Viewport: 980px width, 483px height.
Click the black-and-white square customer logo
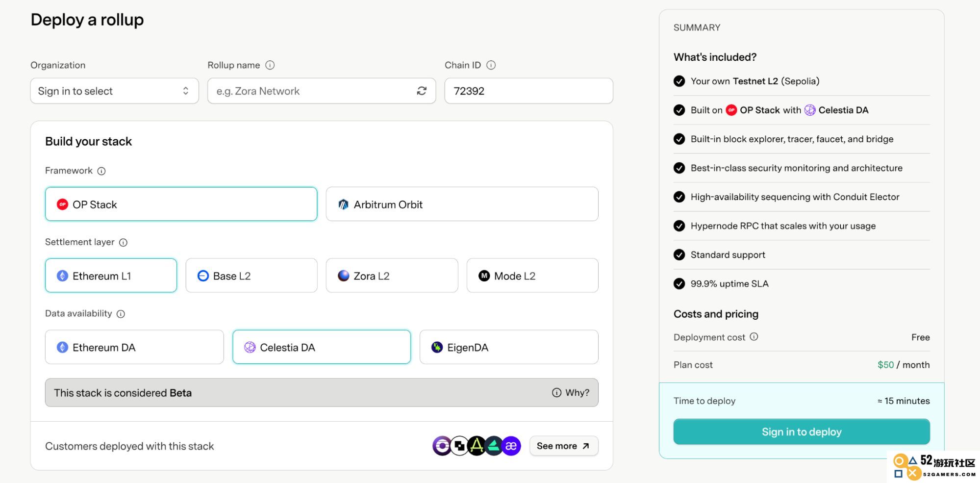click(459, 446)
